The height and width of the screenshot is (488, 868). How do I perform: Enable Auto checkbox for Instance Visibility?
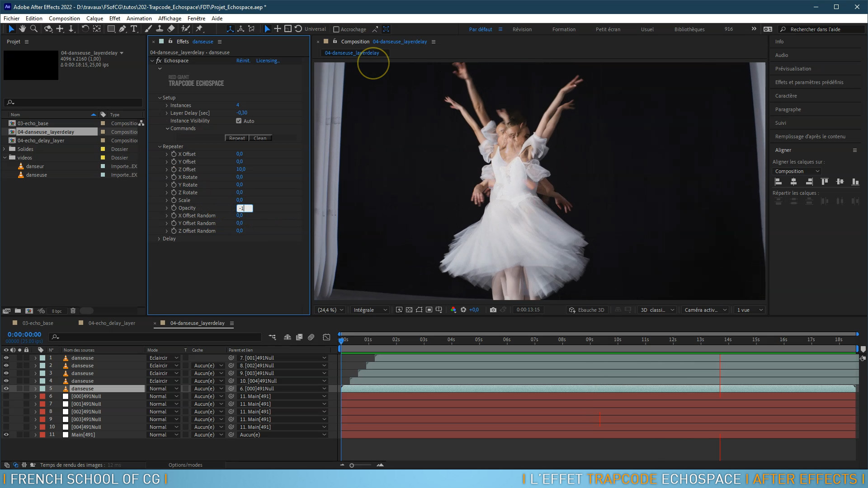point(239,120)
